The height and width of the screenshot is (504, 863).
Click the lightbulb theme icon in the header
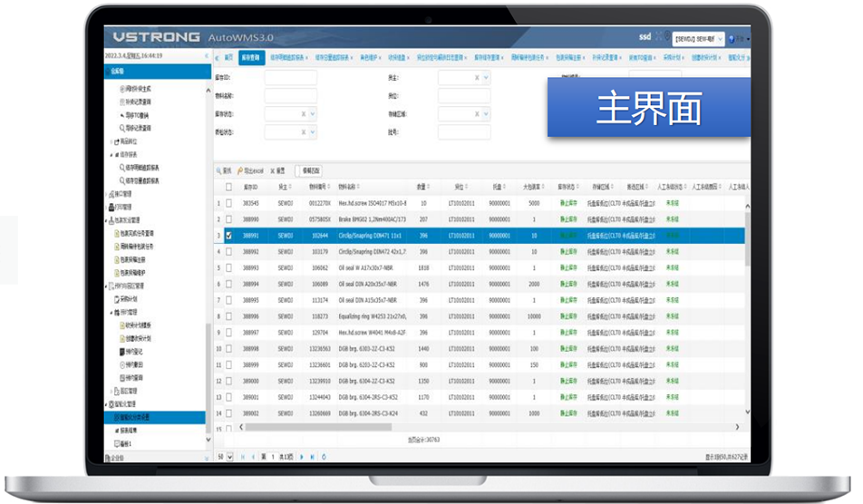pos(667,37)
